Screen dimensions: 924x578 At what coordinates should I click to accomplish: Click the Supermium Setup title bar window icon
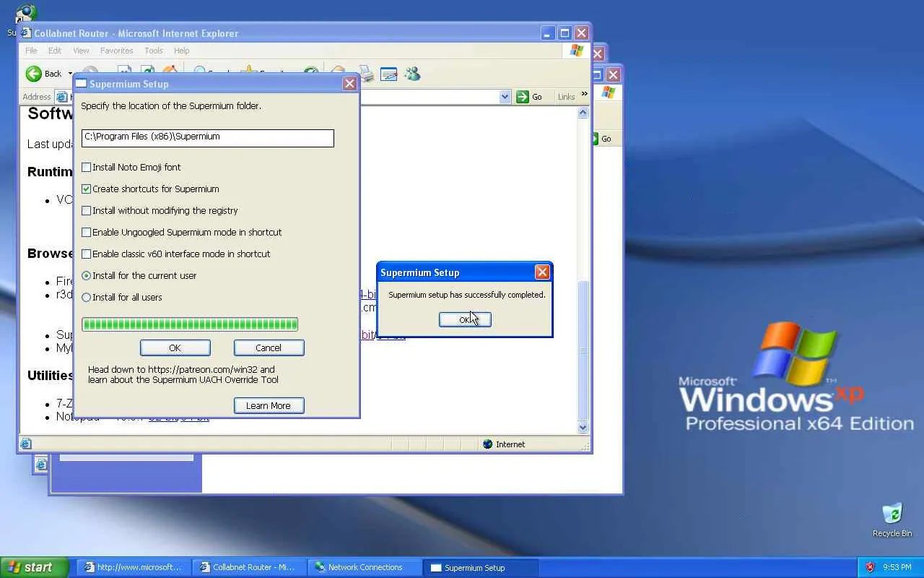82,84
